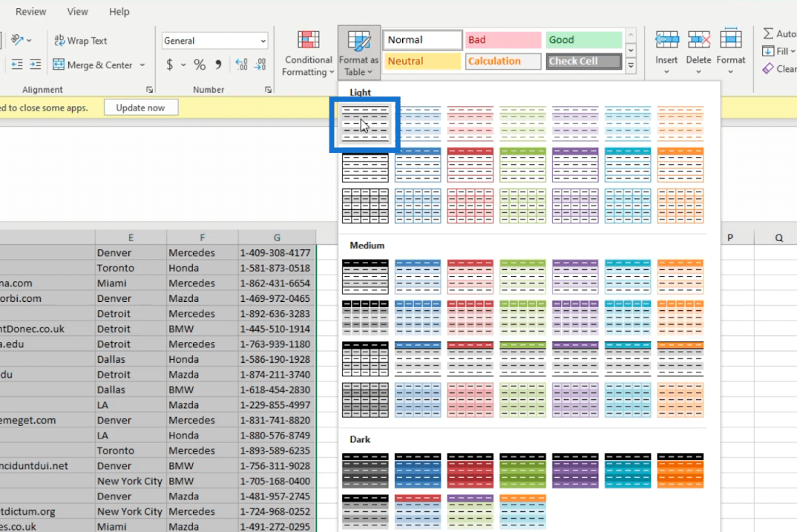Expand accounting format currency options
This screenshot has height=532, width=797.
click(x=183, y=65)
